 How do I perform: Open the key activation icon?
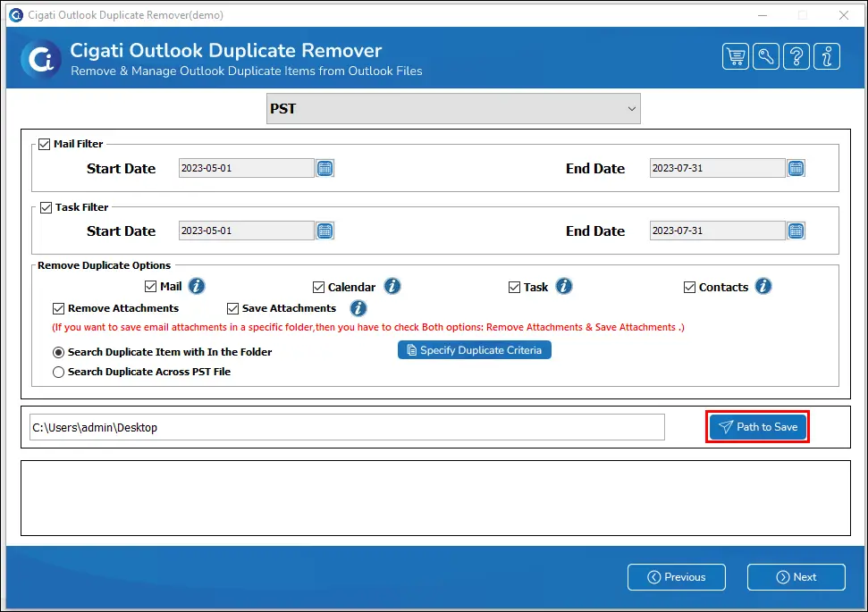(765, 56)
